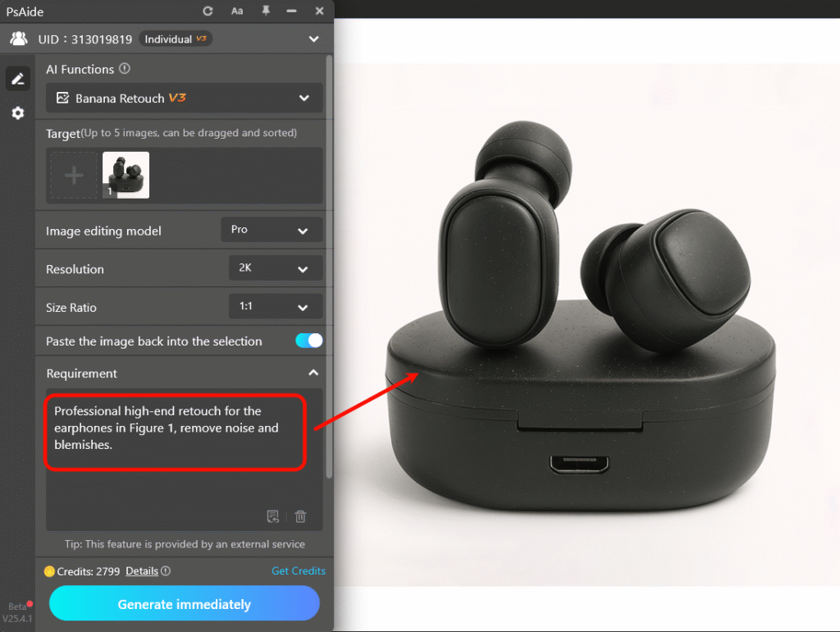This screenshot has width=840, height=632.
Task: Click the user account icon beside UID
Action: pos(18,39)
